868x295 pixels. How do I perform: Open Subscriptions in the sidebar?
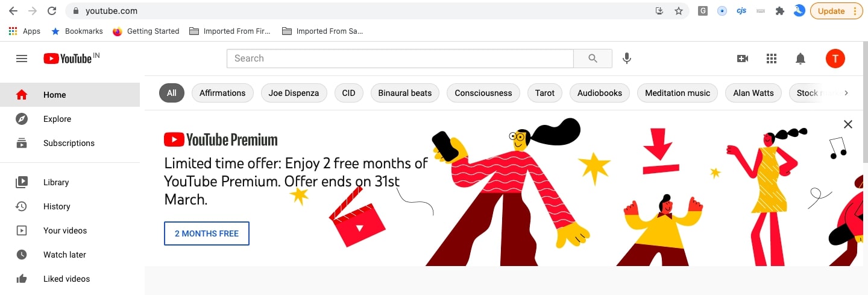pos(70,143)
